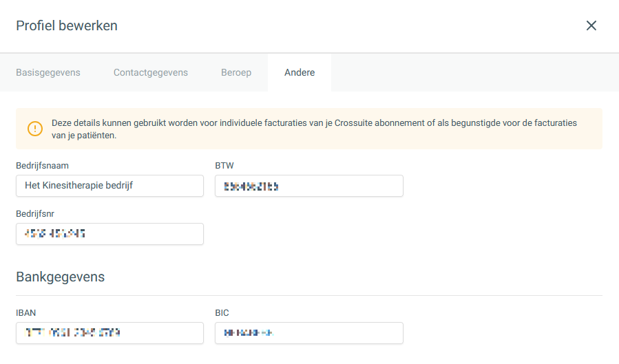This screenshot has width=619, height=364.
Task: Focus the Bedrijfsnaam input field
Action: click(x=109, y=186)
